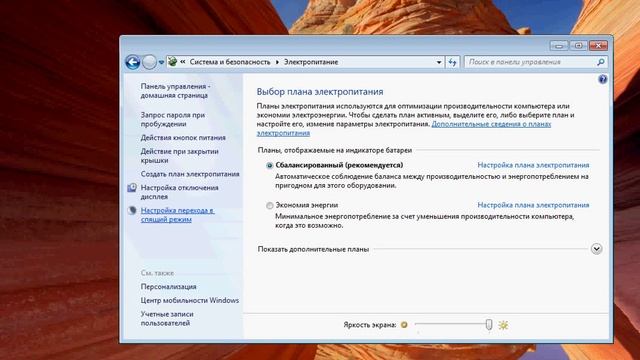The width and height of the screenshot is (640, 360).
Task: Open Персонализация under См. также
Action: pos(168,287)
